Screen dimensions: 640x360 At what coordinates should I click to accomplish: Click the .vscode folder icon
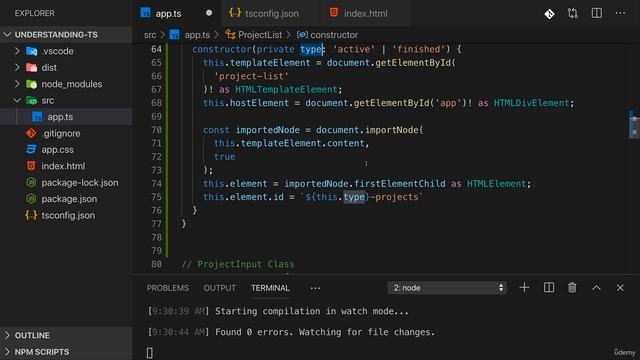31,51
